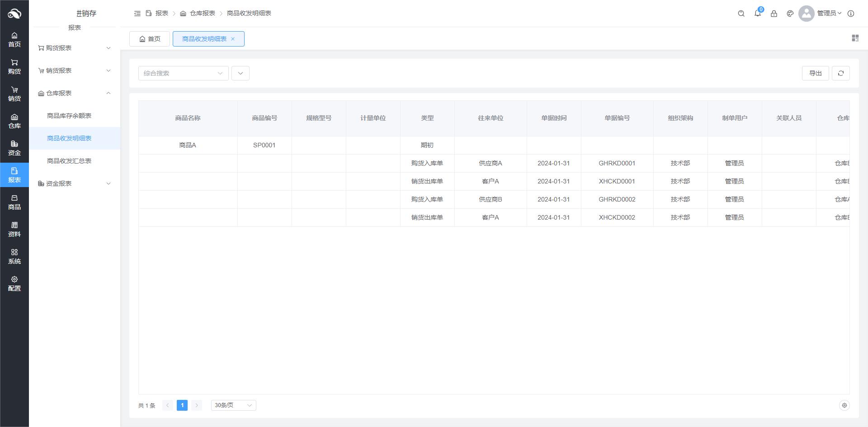The image size is (868, 427).
Task: Switch to the 首页 tab
Action: [150, 39]
